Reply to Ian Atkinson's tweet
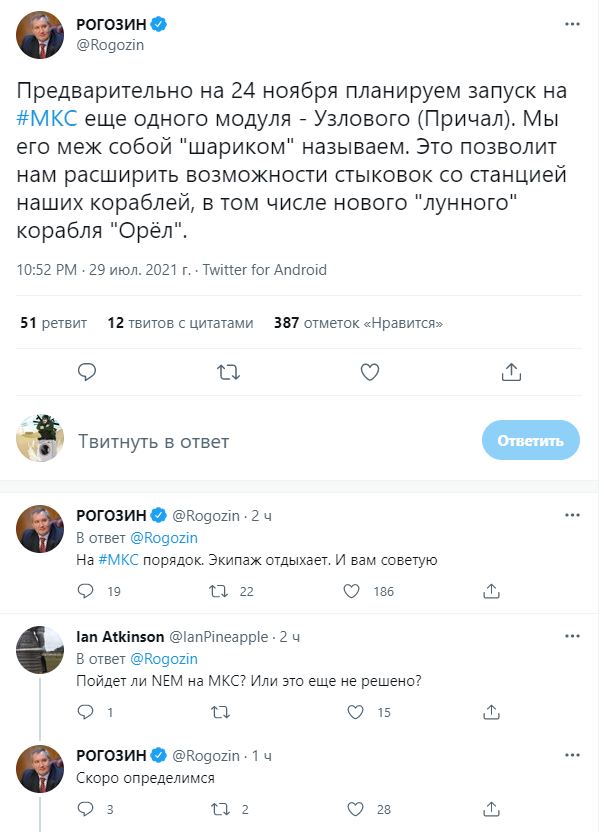 click(x=87, y=712)
